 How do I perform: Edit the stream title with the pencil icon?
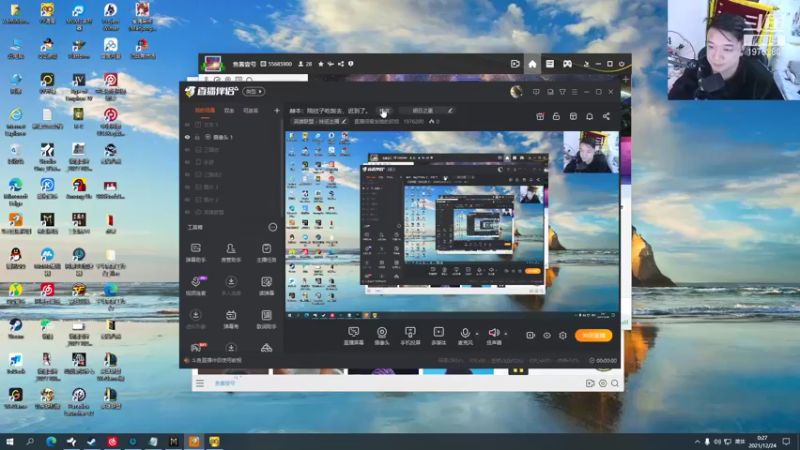pos(450,111)
